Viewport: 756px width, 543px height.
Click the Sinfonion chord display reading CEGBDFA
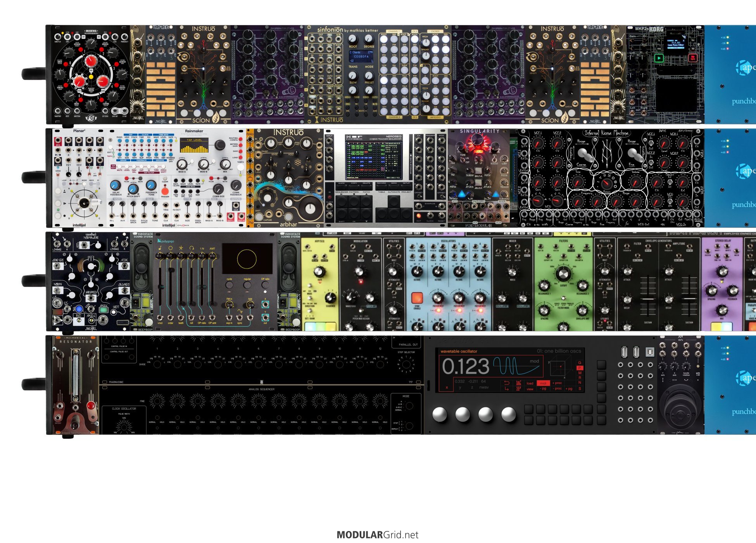coord(361,56)
